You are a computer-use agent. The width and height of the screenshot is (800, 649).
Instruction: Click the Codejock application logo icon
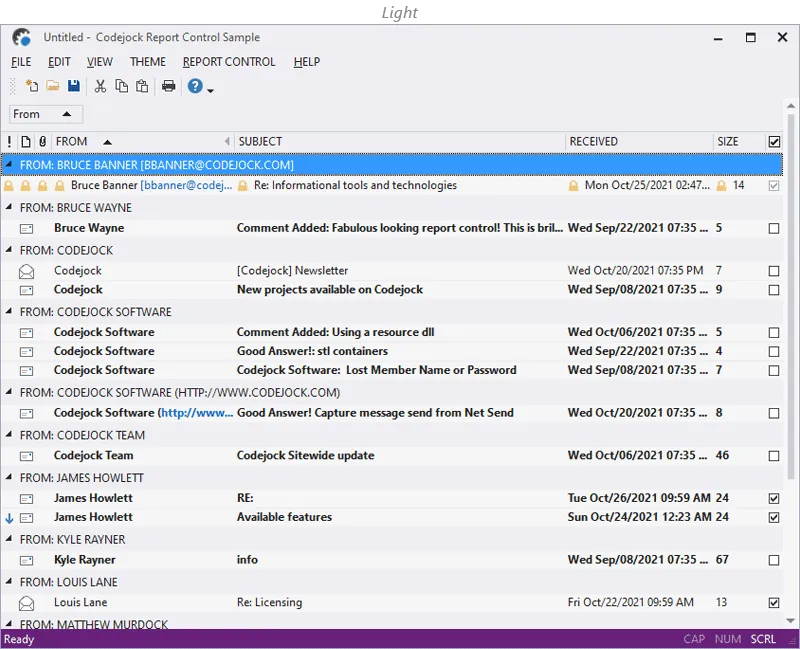[x=22, y=37]
